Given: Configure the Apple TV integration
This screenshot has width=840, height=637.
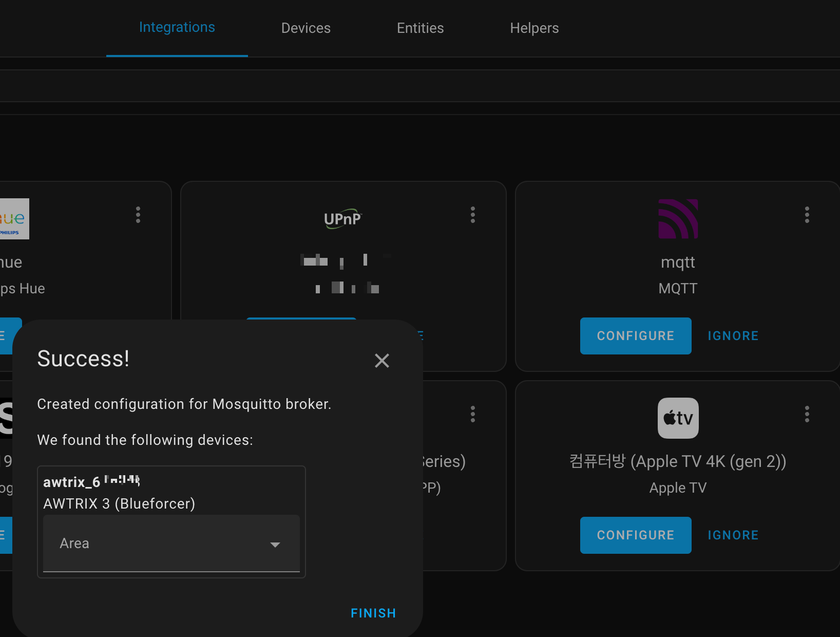Looking at the screenshot, I should coord(636,535).
